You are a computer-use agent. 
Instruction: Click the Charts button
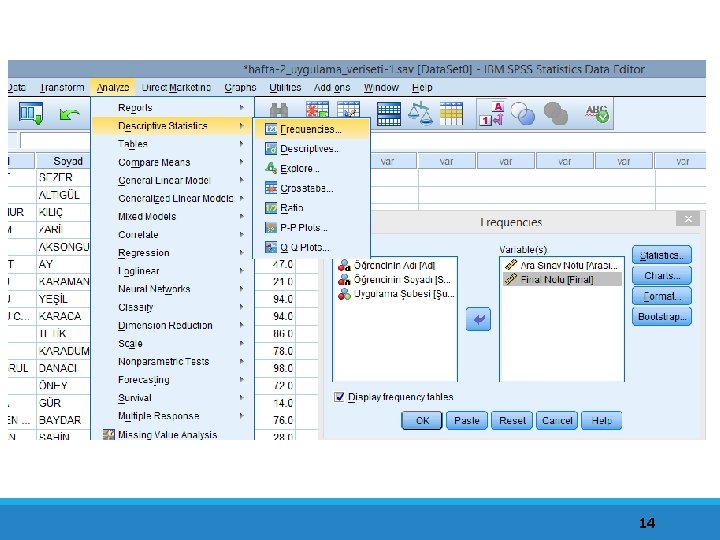click(x=662, y=276)
